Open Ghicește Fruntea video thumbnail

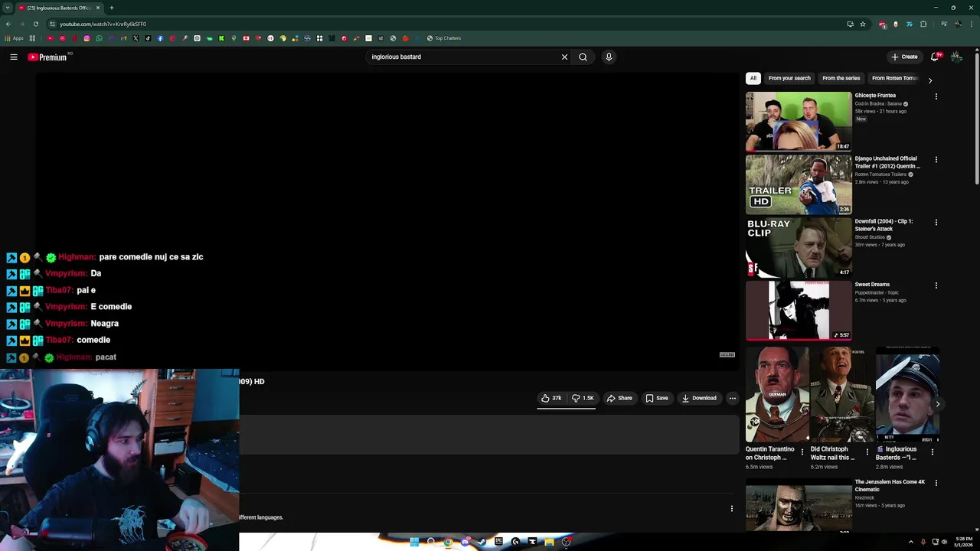(x=799, y=122)
